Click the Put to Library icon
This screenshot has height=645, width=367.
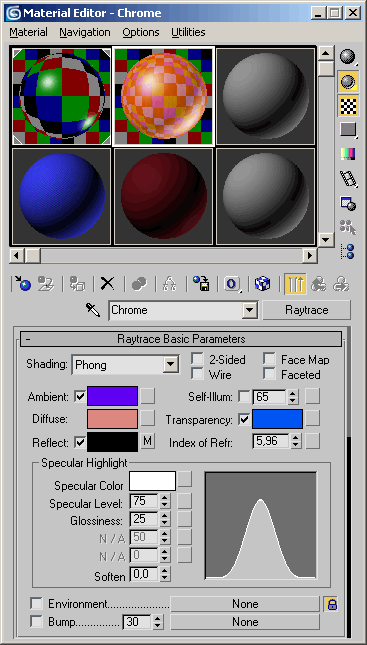(x=201, y=283)
